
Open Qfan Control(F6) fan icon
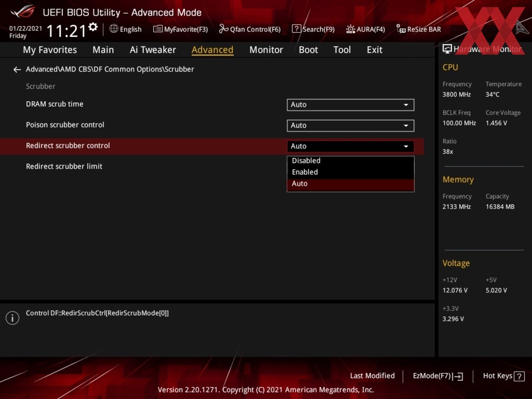click(224, 29)
